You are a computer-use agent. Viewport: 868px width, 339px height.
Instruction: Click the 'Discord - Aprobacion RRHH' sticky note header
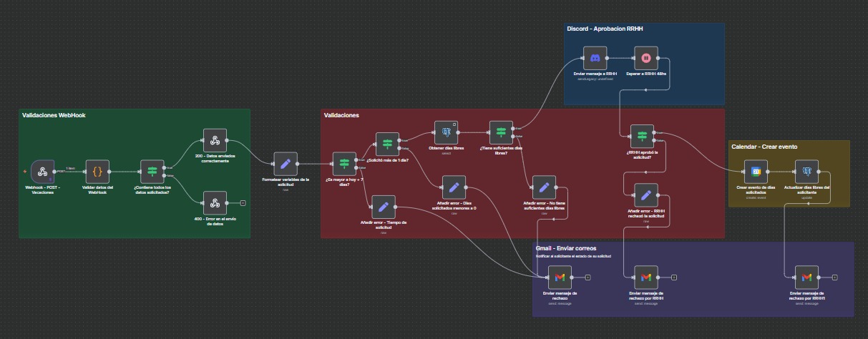tap(603, 29)
